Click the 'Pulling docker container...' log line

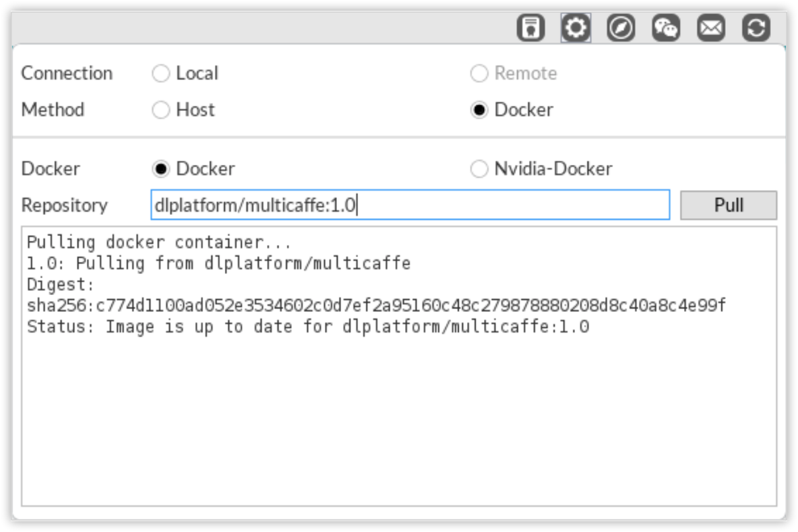pyautogui.click(x=159, y=242)
